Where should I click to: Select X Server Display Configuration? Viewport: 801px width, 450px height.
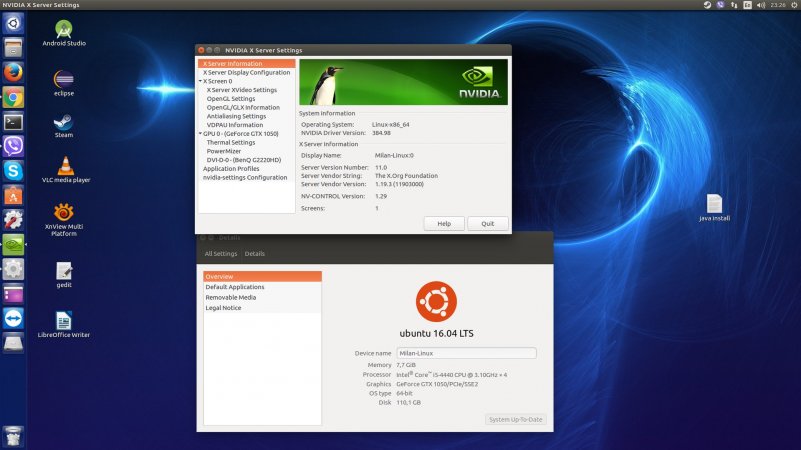pos(247,73)
